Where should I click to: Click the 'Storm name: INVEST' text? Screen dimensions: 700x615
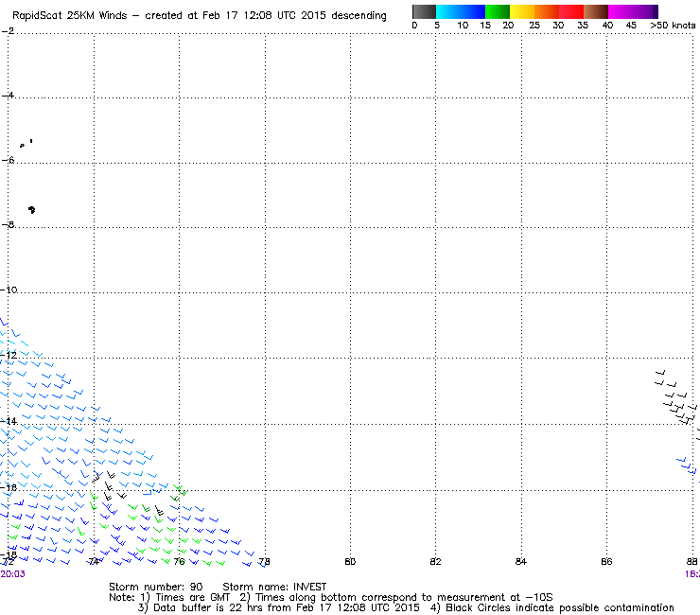point(274,587)
